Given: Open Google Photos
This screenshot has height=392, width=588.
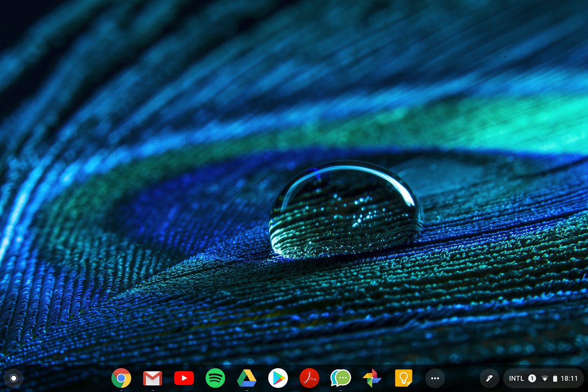Looking at the screenshot, I should click(x=372, y=378).
